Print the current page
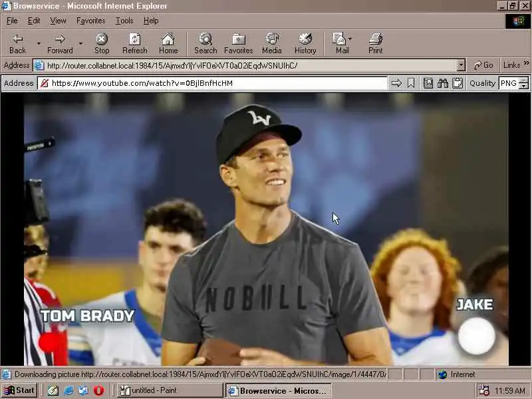This screenshot has height=399, width=532. tap(375, 43)
